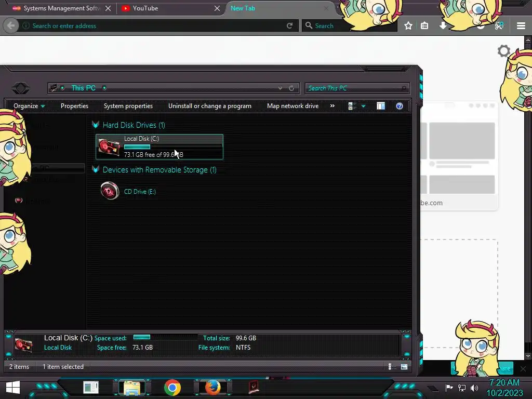Viewport: 532px width, 399px height.
Task: Open the Firefox downloads arrow icon
Action: pyautogui.click(x=443, y=26)
